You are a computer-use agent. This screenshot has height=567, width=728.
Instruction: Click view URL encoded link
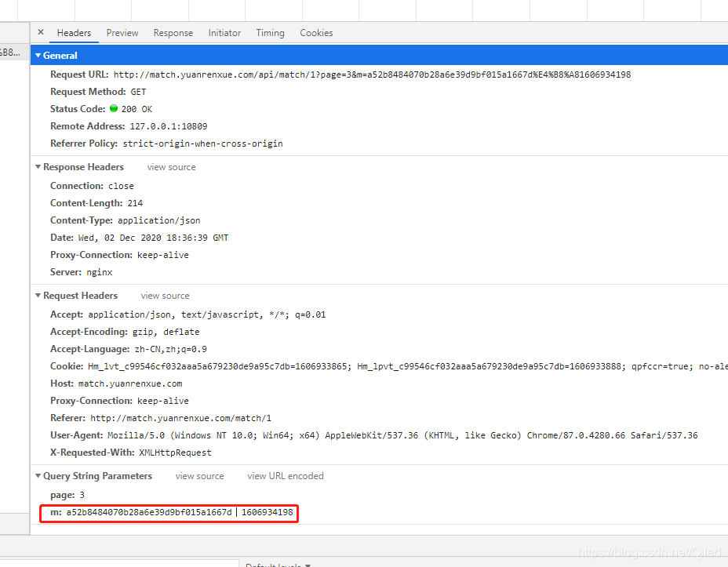(285, 476)
